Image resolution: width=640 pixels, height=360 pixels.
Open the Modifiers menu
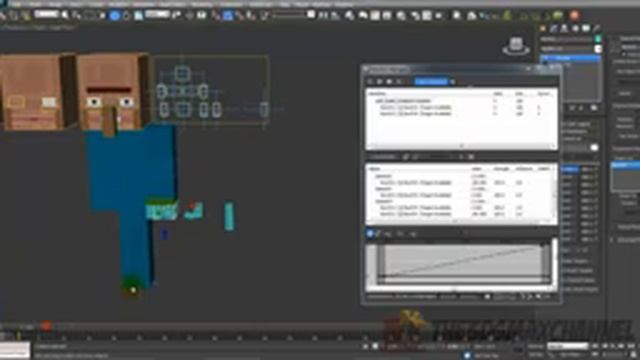pos(119,4)
